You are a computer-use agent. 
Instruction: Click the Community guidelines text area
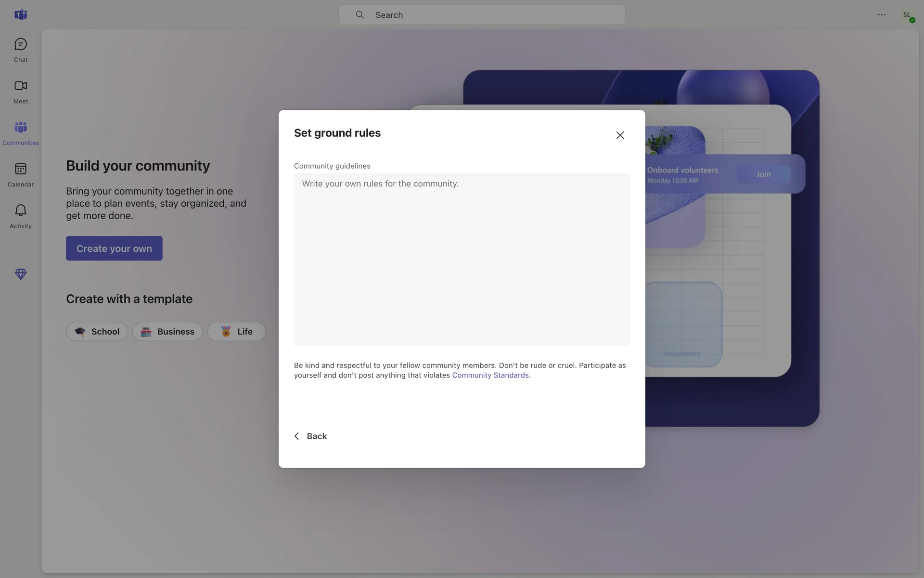pyautogui.click(x=462, y=259)
